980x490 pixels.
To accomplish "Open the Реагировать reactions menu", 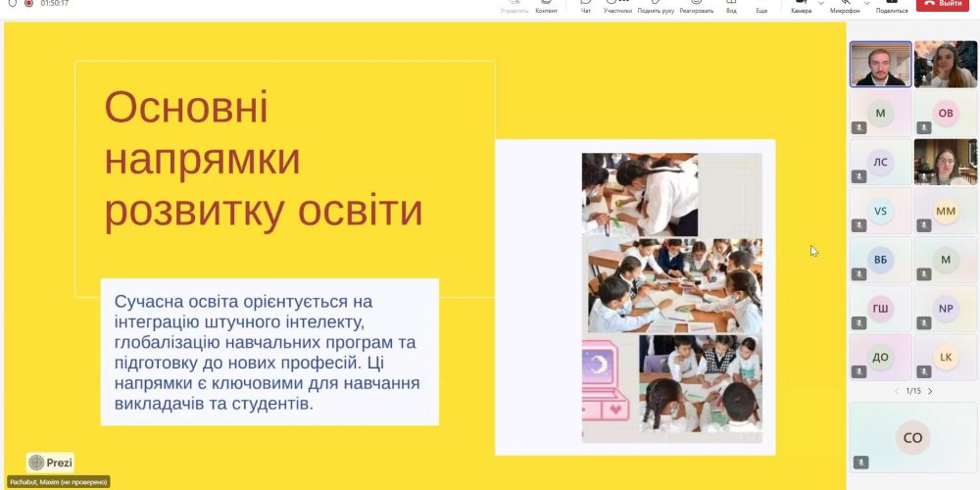I will [696, 5].
